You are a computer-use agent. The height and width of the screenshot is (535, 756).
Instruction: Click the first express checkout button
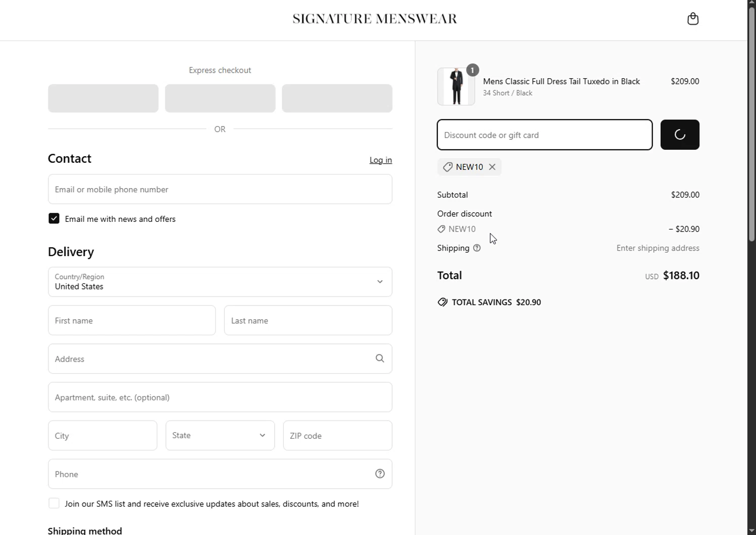tap(103, 98)
